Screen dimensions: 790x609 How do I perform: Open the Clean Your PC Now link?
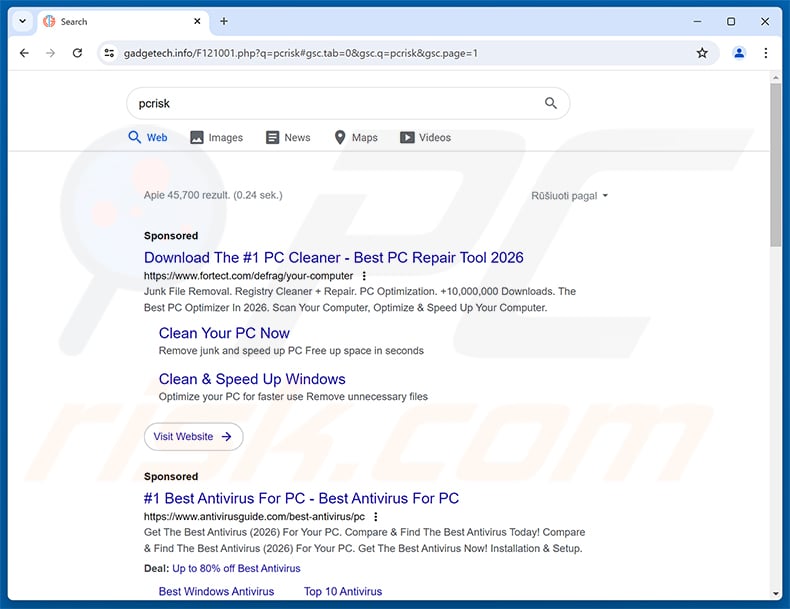224,333
